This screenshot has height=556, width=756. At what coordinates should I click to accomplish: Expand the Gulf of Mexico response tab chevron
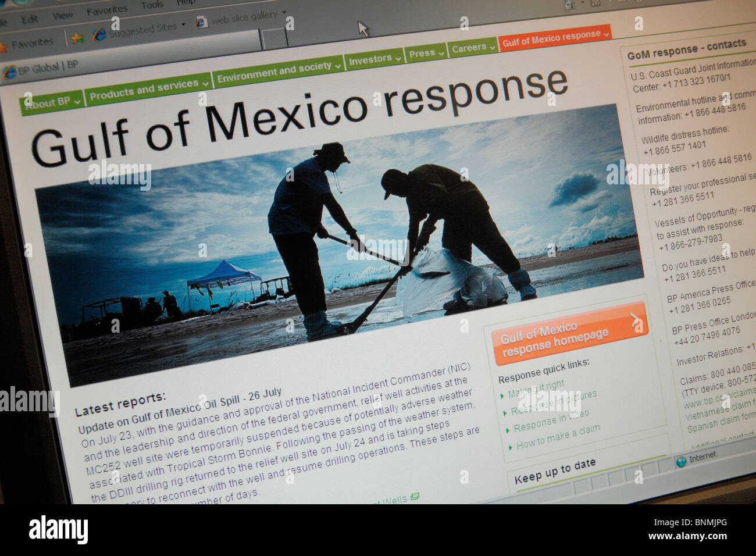(606, 34)
